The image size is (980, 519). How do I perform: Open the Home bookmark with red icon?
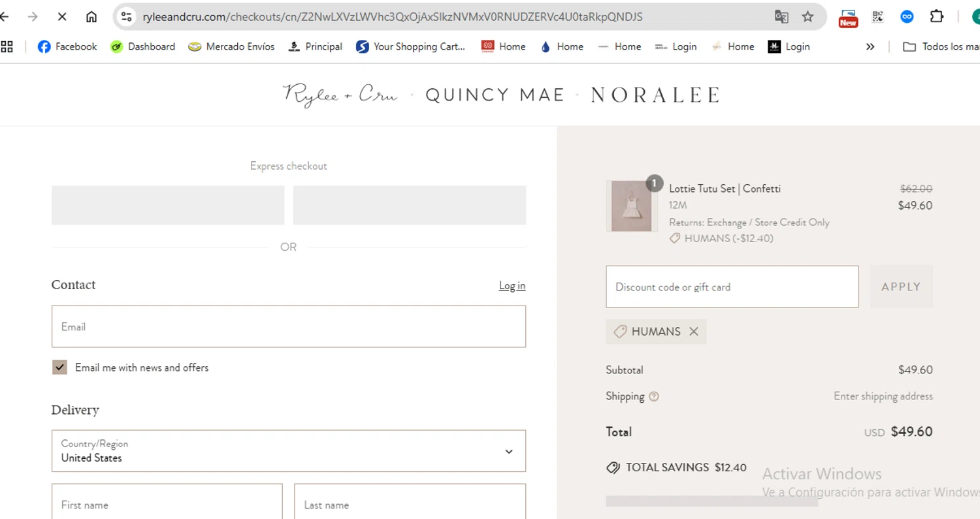(x=503, y=46)
